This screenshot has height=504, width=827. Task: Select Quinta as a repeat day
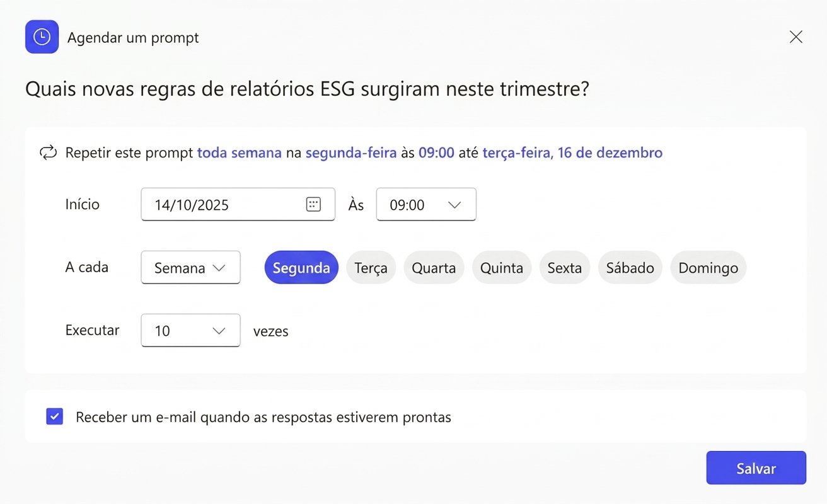[x=502, y=267]
